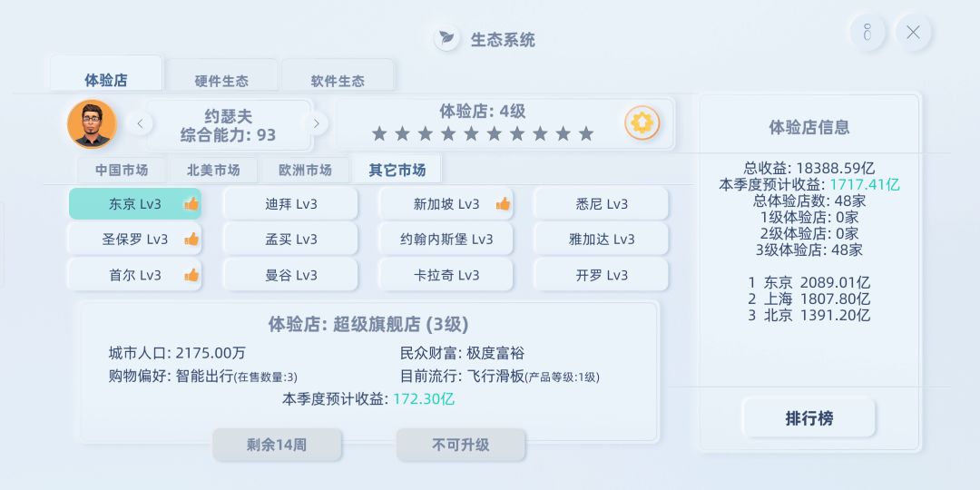Open the 北美市场 market tab
The width and height of the screenshot is (980, 490).
point(213,170)
